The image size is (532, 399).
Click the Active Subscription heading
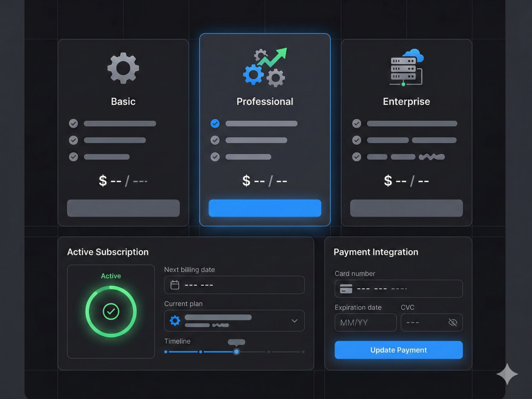click(108, 252)
